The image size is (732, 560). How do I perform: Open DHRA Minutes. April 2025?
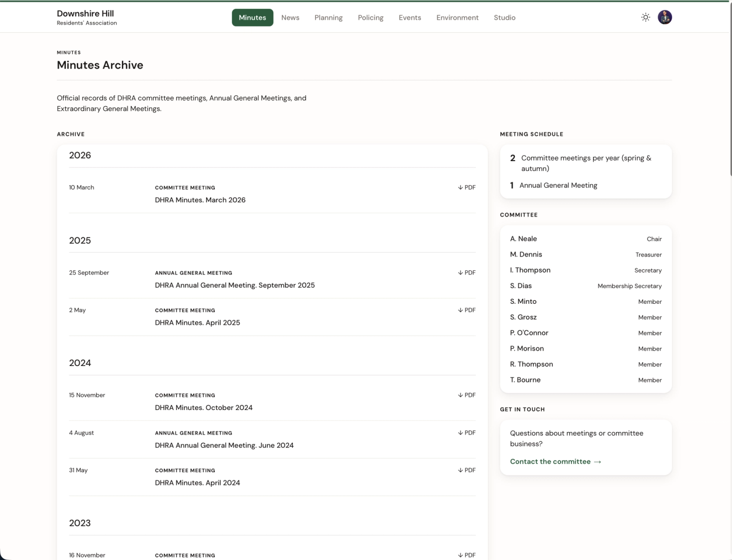pyautogui.click(x=198, y=323)
